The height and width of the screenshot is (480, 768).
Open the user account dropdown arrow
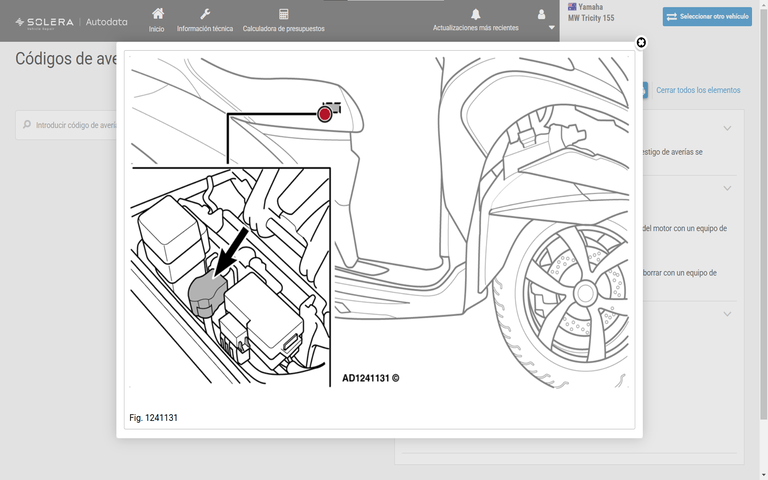552,28
